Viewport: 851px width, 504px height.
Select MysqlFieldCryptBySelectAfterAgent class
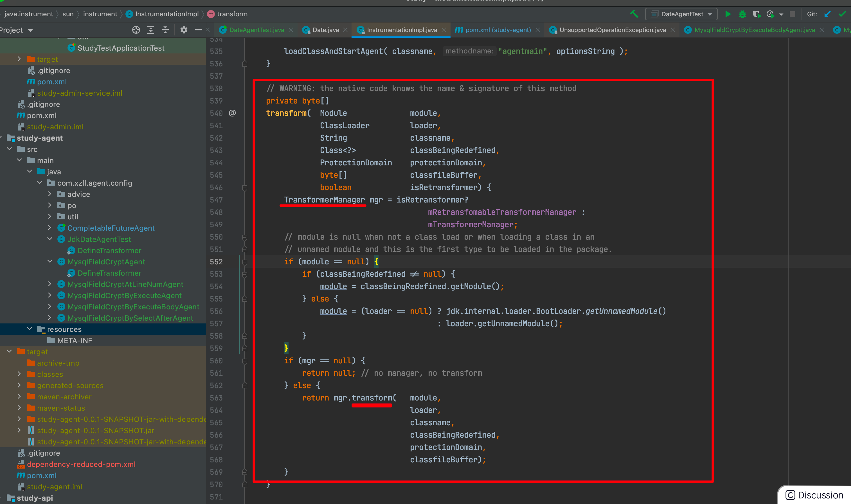point(130,318)
